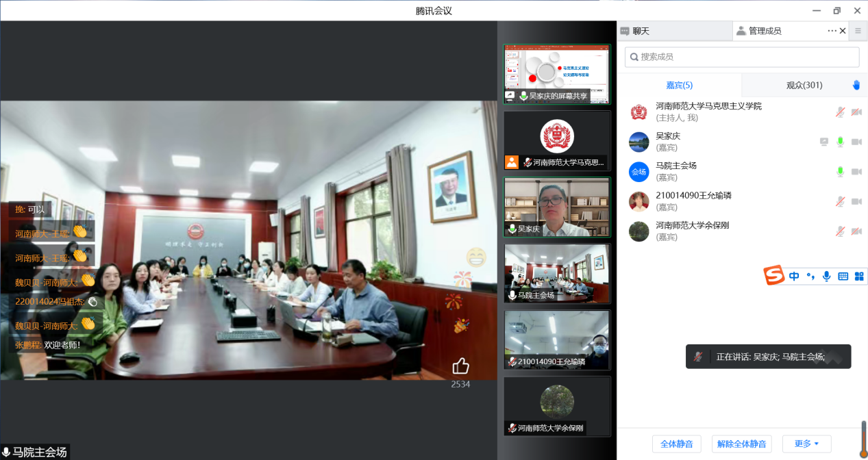Mute 马院主会场's microphone in member list
Screen dimensions: 868x460
point(840,172)
